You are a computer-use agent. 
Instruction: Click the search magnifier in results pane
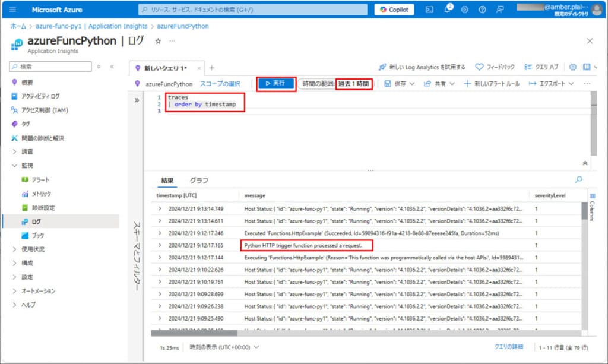point(578,179)
